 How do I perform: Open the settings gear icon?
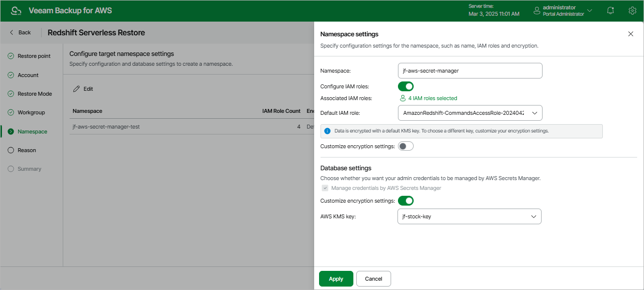point(632,11)
